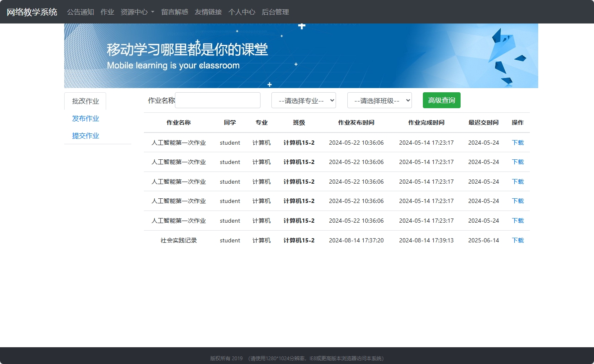Click the green 高级查询 search button
This screenshot has height=364, width=594.
(441, 100)
